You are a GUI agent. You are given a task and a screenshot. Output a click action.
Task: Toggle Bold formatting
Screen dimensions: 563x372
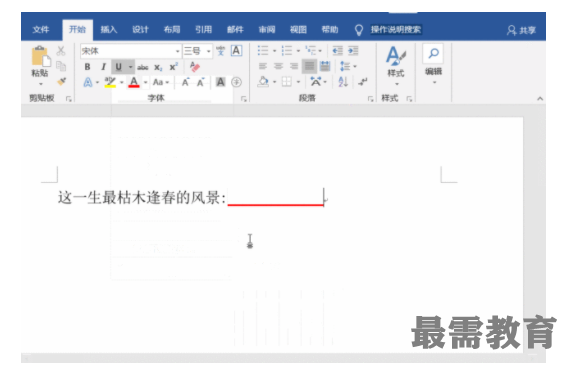87,67
